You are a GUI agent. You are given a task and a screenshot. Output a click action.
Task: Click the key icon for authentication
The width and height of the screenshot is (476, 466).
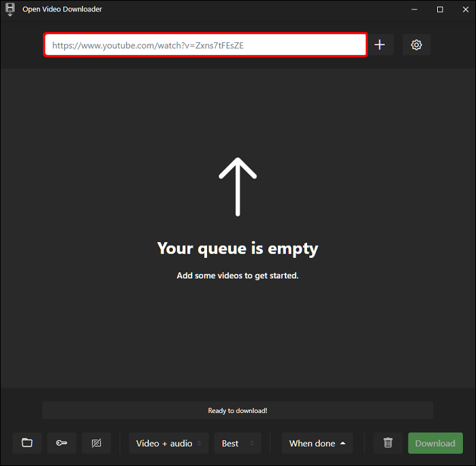pos(61,443)
